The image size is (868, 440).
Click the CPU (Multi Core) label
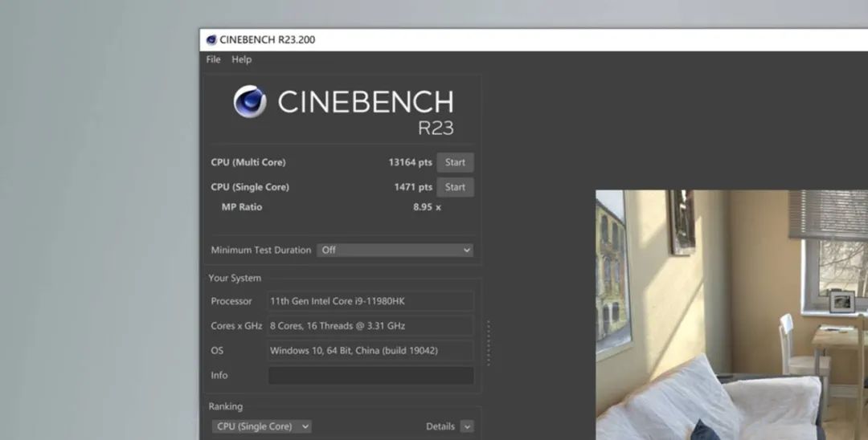tap(248, 162)
